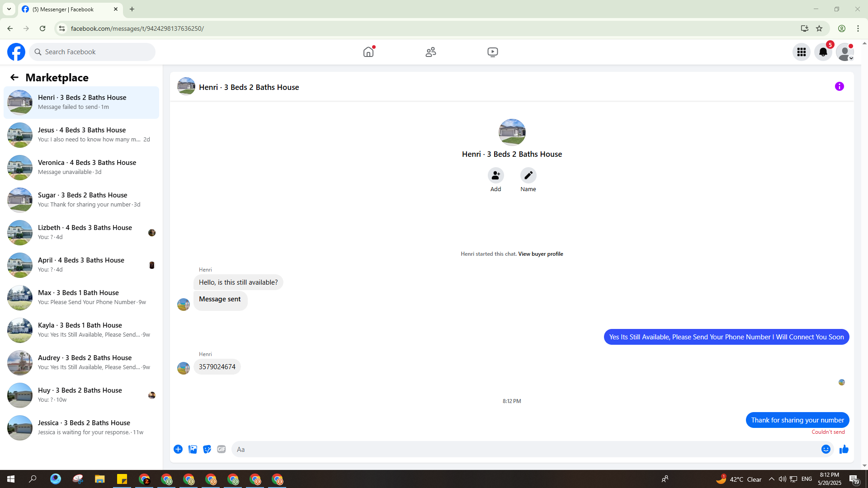Screen dimensions: 868x488
Task: Open the Facebook menu grid
Action: [801, 52]
